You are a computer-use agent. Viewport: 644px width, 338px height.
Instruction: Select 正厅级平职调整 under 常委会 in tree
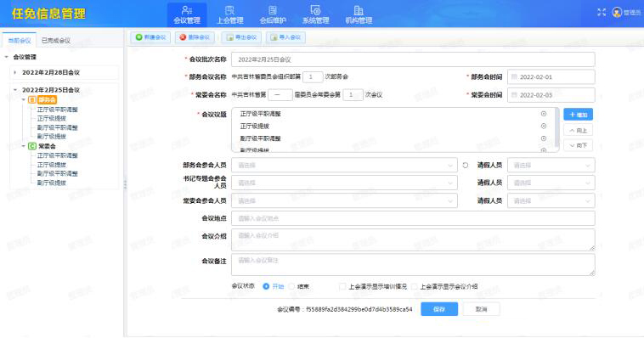57,155
